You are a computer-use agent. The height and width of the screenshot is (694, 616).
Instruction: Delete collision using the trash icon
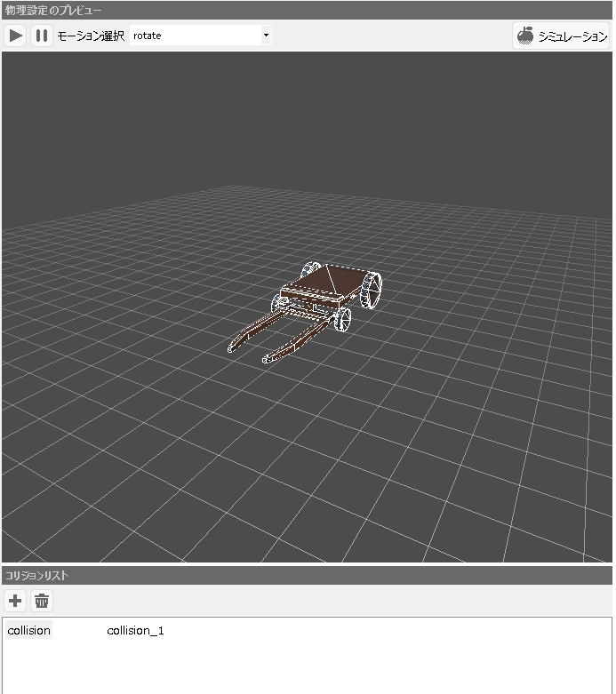42,601
